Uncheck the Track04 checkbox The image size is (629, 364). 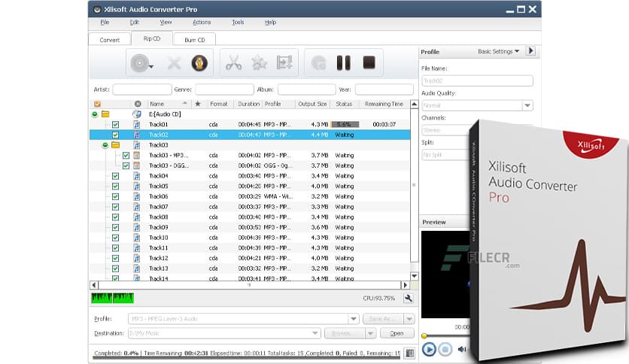click(116, 176)
